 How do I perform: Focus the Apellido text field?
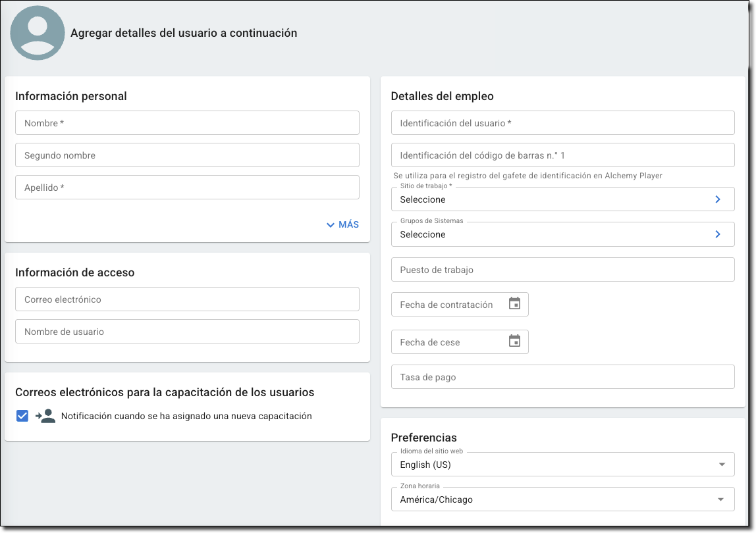pyautogui.click(x=187, y=188)
